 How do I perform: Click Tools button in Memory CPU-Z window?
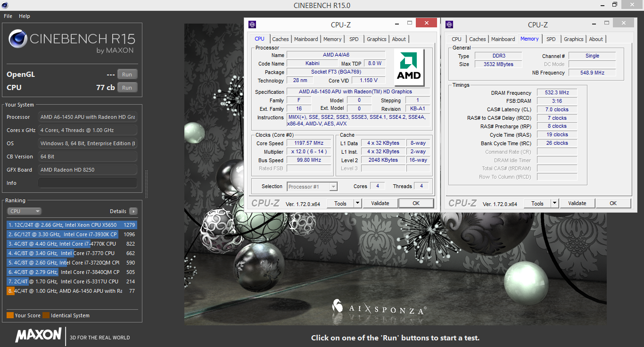click(537, 204)
